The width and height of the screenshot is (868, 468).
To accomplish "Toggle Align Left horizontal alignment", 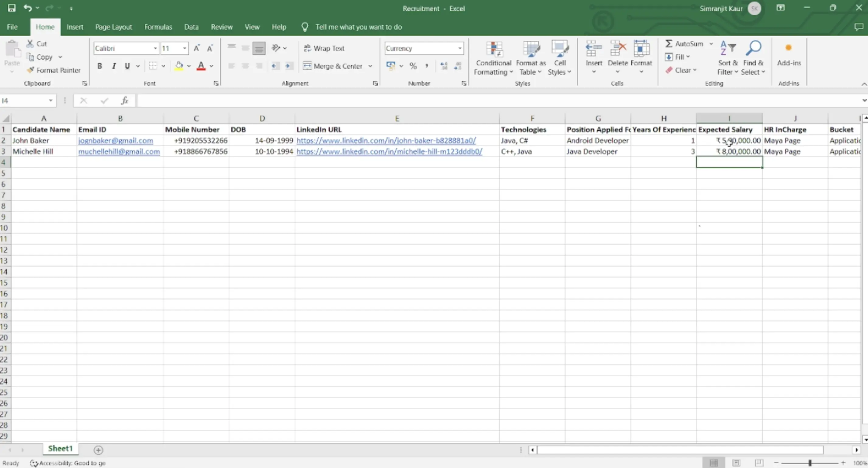I will click(232, 66).
